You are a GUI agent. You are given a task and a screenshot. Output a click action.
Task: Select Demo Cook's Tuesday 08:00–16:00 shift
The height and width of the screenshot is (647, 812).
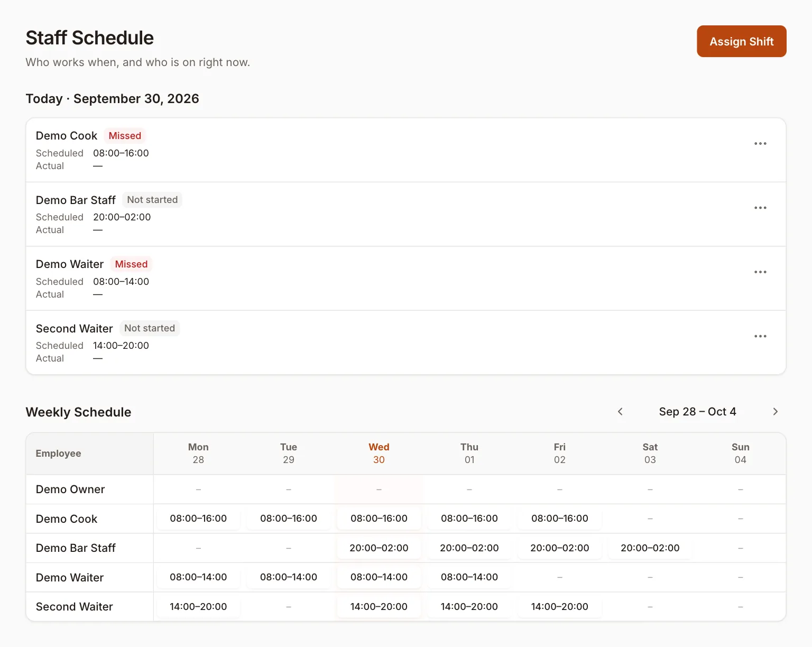point(289,519)
